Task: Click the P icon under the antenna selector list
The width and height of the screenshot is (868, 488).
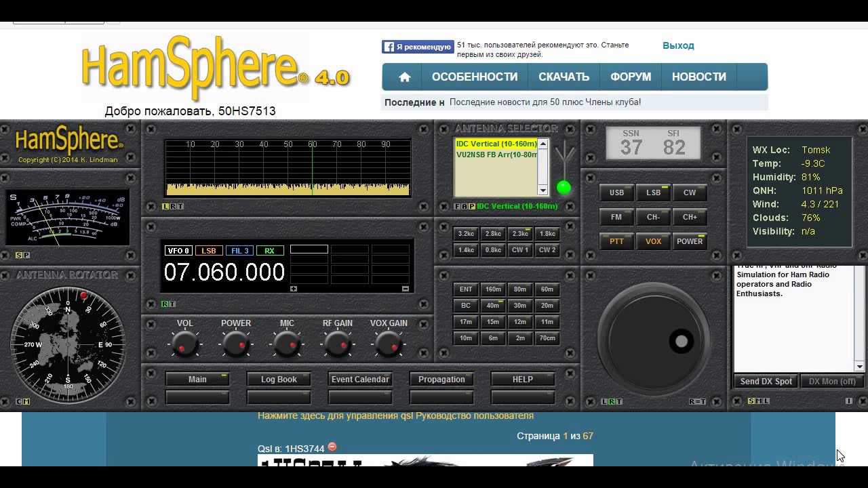Action: click(472, 206)
